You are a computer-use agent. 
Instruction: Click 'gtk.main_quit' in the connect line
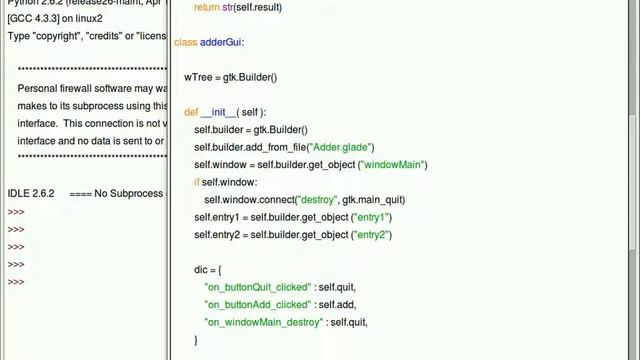click(372, 200)
